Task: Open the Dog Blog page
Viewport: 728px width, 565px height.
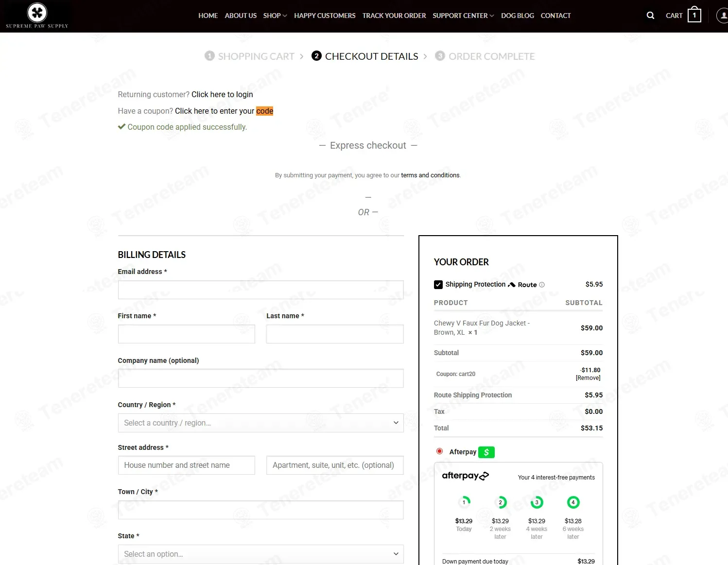Action: (518, 16)
